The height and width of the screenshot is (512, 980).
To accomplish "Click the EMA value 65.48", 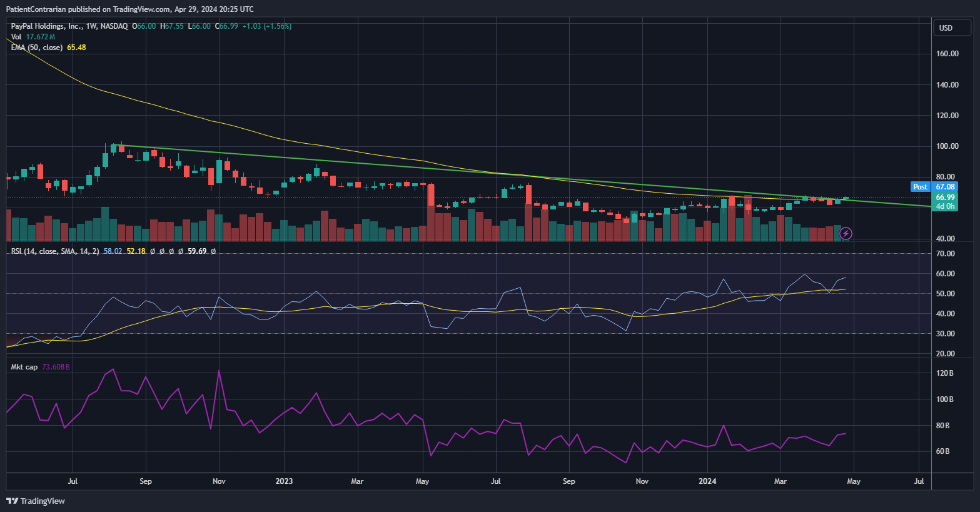I will click(x=76, y=48).
